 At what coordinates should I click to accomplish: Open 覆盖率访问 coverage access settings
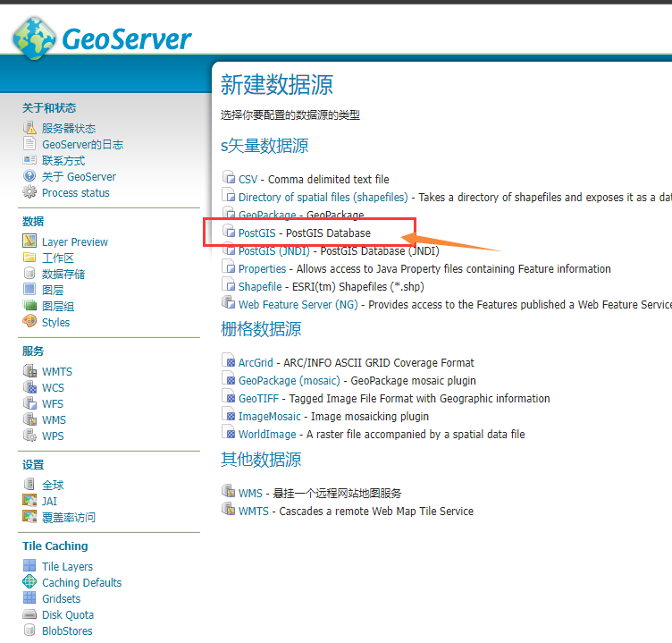tap(69, 518)
